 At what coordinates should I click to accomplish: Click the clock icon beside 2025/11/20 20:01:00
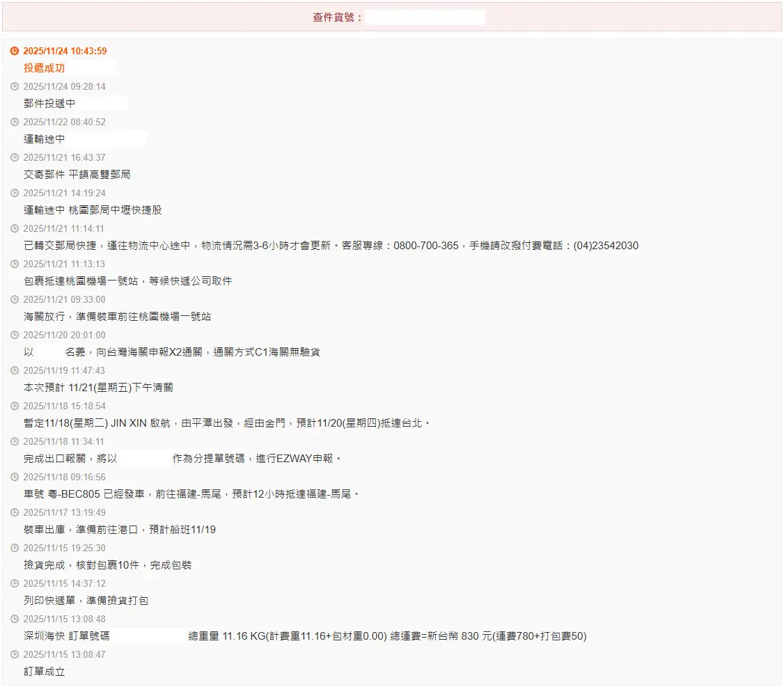click(15, 335)
